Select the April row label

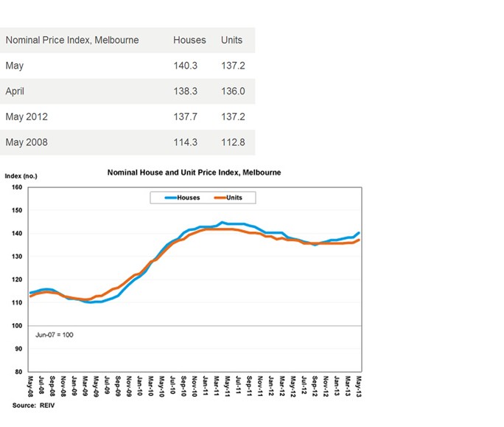coord(15,91)
